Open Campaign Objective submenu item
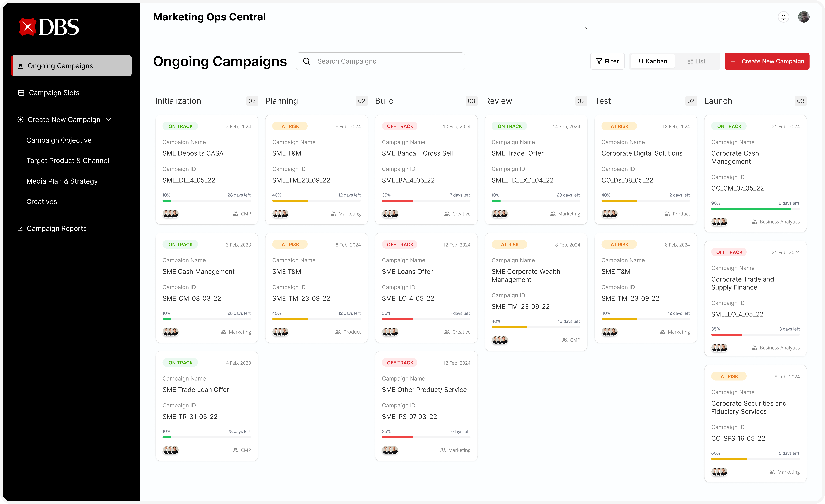Image resolution: width=825 pixels, height=504 pixels. 59,140
